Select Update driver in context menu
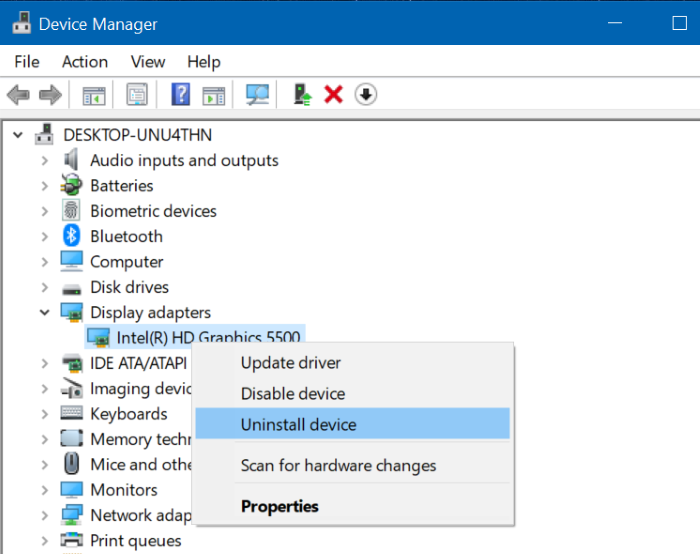The width and height of the screenshot is (700, 554). coord(290,363)
